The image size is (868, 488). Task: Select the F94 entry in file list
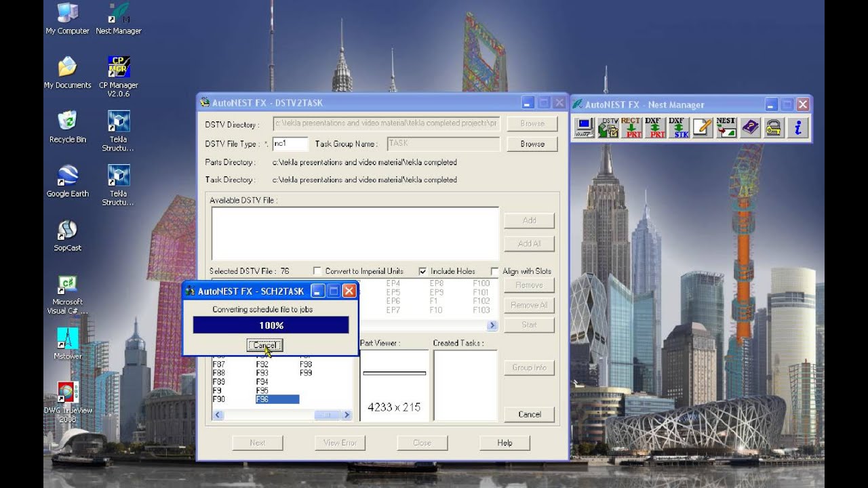click(x=262, y=382)
